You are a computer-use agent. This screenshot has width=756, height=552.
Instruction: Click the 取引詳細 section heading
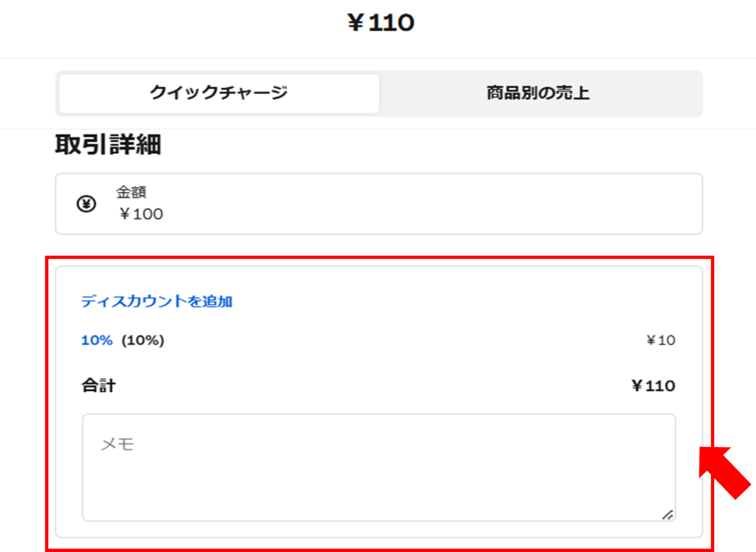point(108,145)
